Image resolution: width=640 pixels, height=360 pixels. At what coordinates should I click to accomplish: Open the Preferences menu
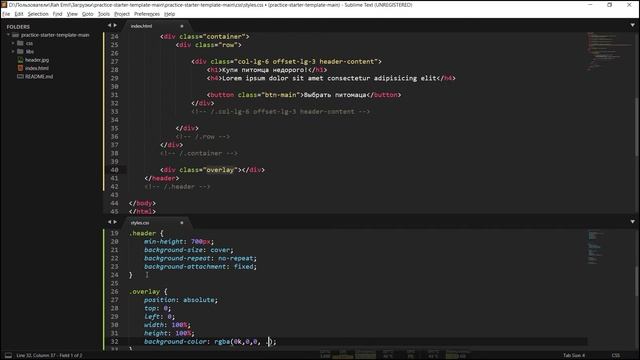click(x=147, y=14)
